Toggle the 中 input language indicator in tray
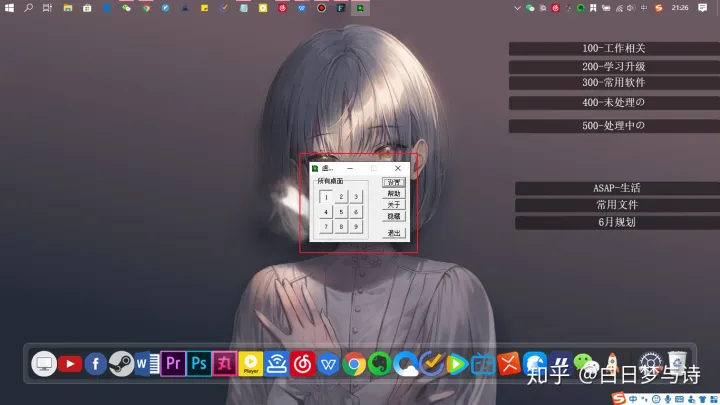Image resolution: width=720 pixels, height=405 pixels. [x=644, y=8]
